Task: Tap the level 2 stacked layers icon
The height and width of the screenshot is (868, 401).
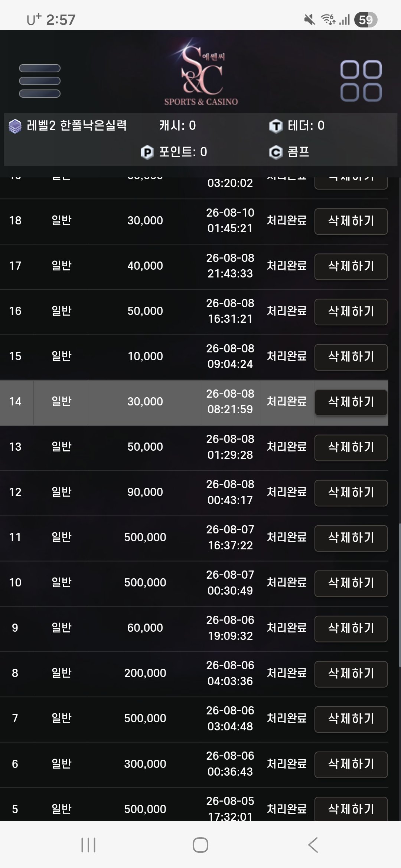Action: coord(15,126)
